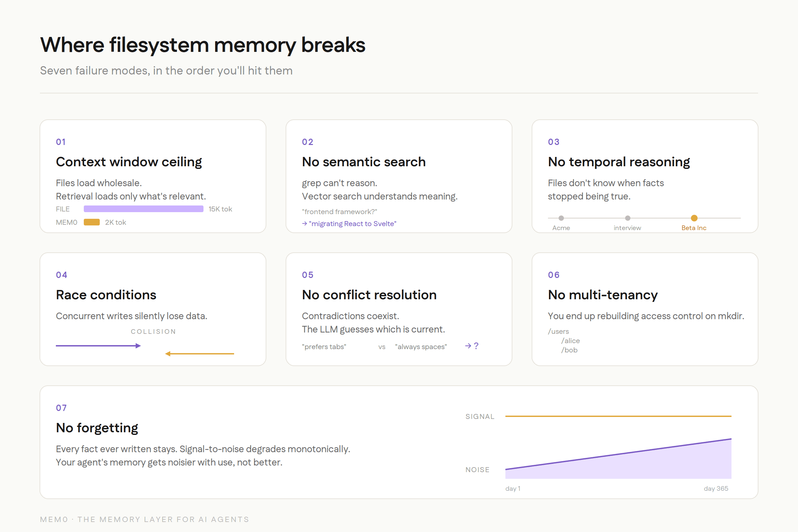Select the /bob folder entry
The image size is (798, 532).
[569, 350]
